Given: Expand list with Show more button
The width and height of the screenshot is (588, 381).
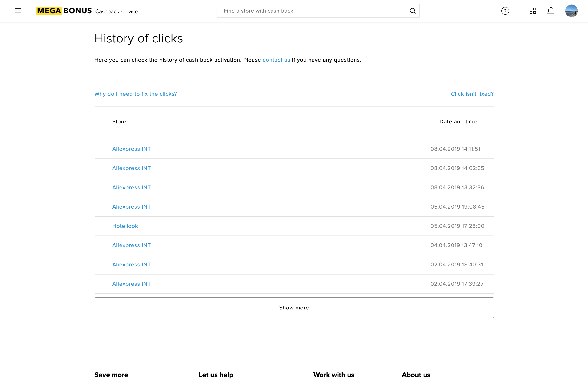Looking at the screenshot, I should tap(294, 308).
